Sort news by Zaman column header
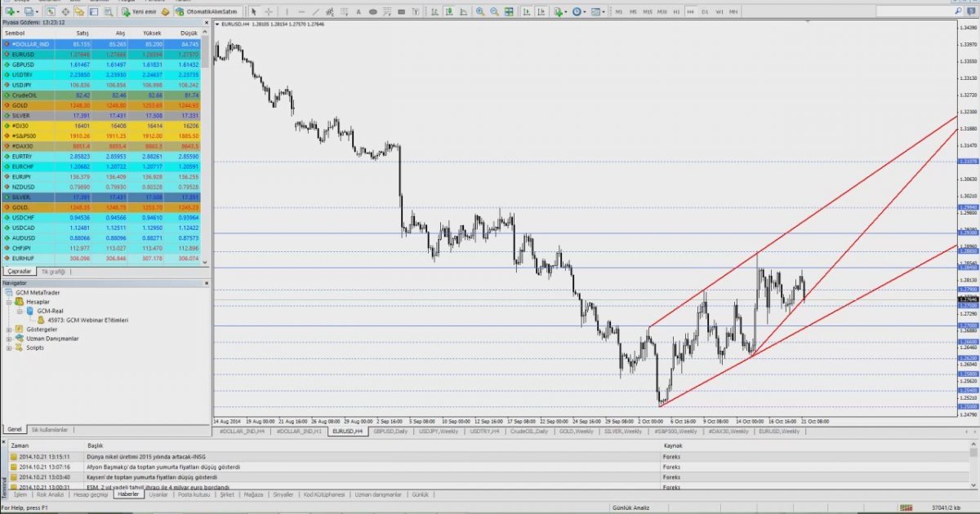Screen dimensions: 980x514 click(20, 446)
